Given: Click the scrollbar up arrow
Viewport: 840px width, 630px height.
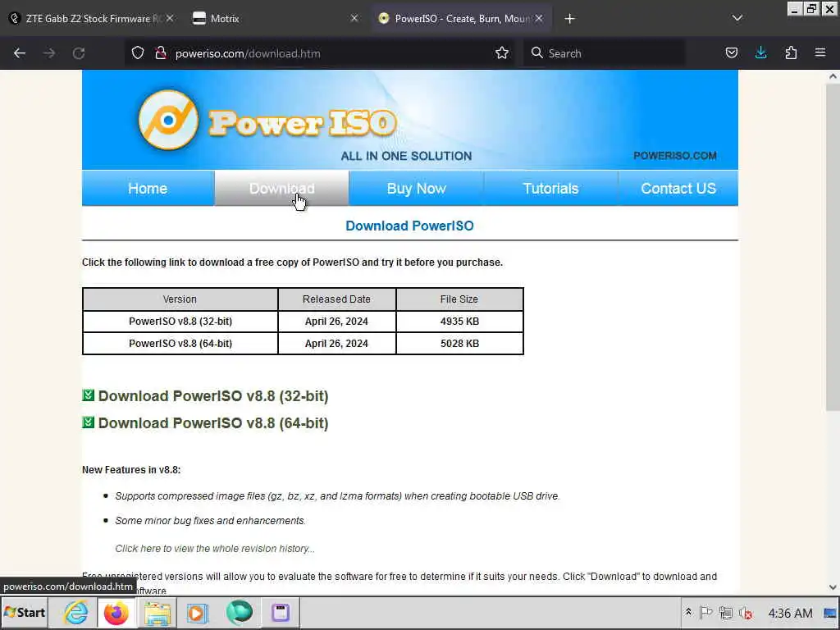Looking at the screenshot, I should [833, 76].
